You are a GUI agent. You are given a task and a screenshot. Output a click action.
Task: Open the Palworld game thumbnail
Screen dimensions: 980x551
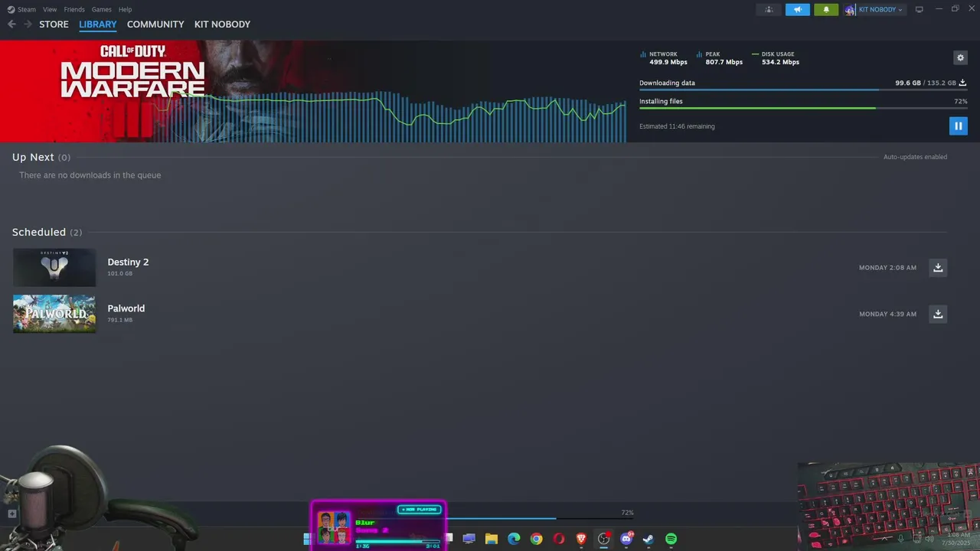(x=54, y=314)
